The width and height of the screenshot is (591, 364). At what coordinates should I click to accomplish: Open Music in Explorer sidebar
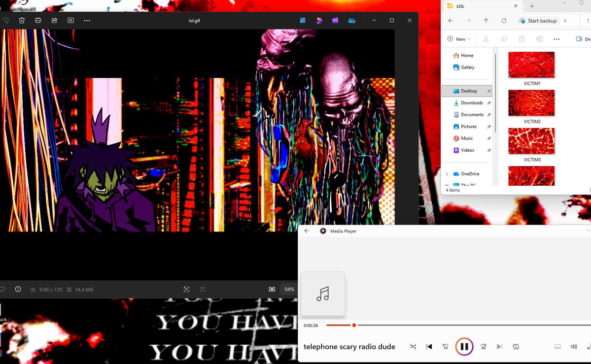pyautogui.click(x=467, y=138)
